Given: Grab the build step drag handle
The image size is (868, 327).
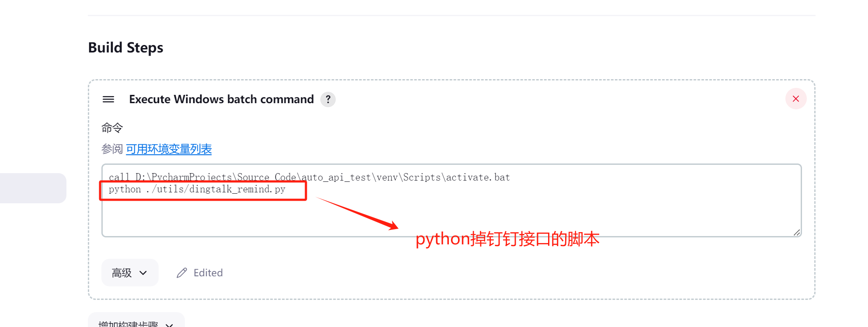Looking at the screenshot, I should (108, 99).
